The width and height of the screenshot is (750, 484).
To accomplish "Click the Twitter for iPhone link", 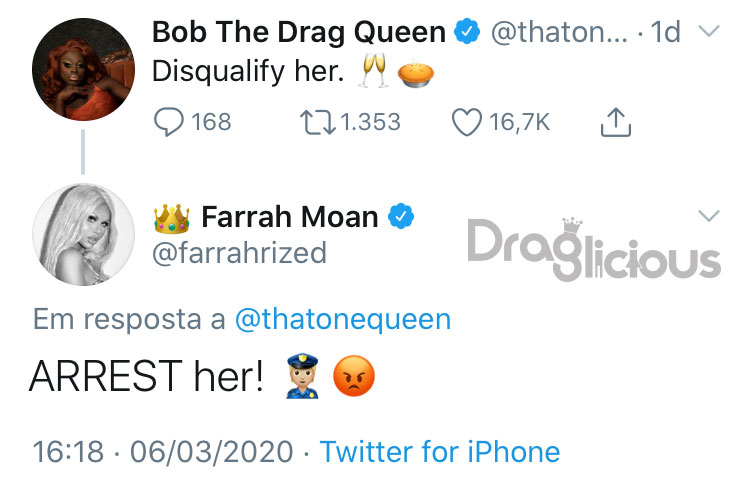I will [x=440, y=451].
